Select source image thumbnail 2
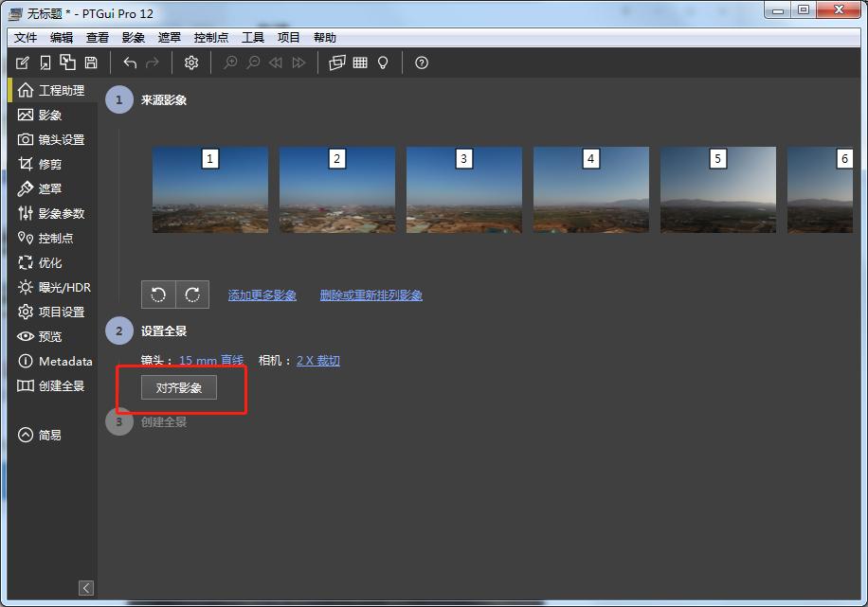The width and height of the screenshot is (868, 607). point(337,189)
